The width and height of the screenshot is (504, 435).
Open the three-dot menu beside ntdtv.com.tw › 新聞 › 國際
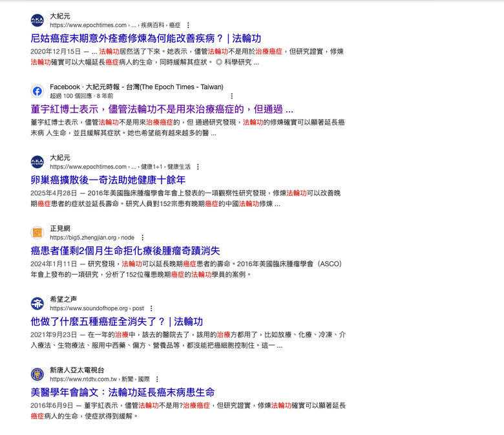point(157,379)
